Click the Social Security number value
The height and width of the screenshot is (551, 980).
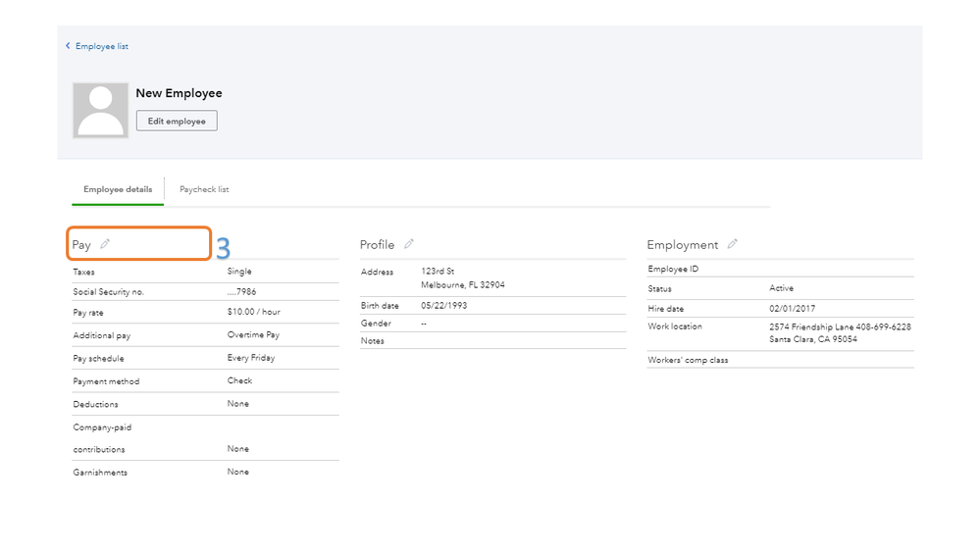(242, 292)
